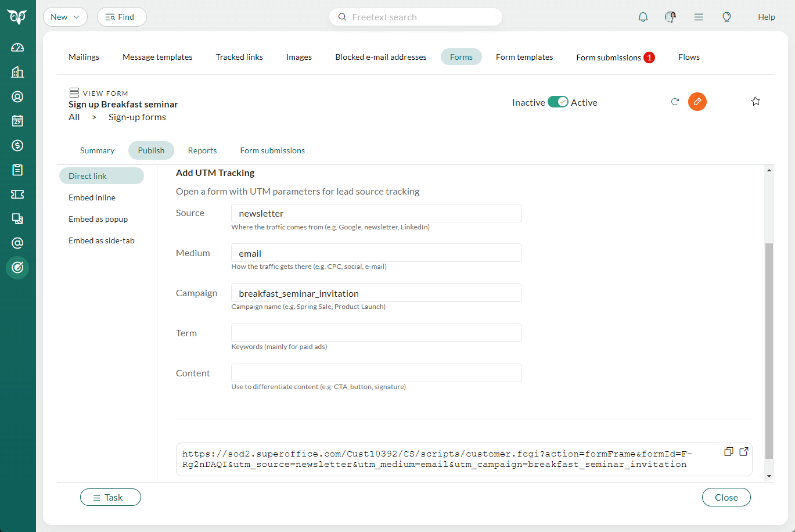This screenshot has width=795, height=532.
Task: Open the Dashboard from the sidebar
Action: click(x=17, y=47)
